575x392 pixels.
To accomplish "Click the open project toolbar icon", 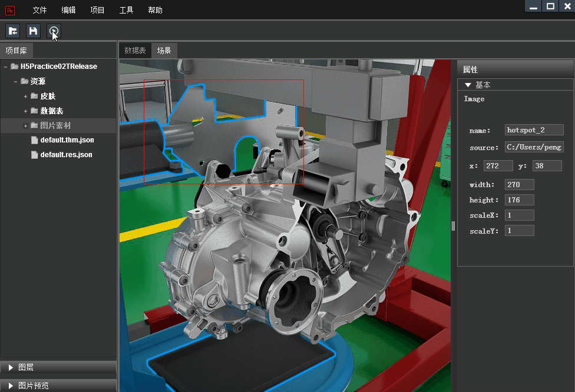I will tap(13, 31).
